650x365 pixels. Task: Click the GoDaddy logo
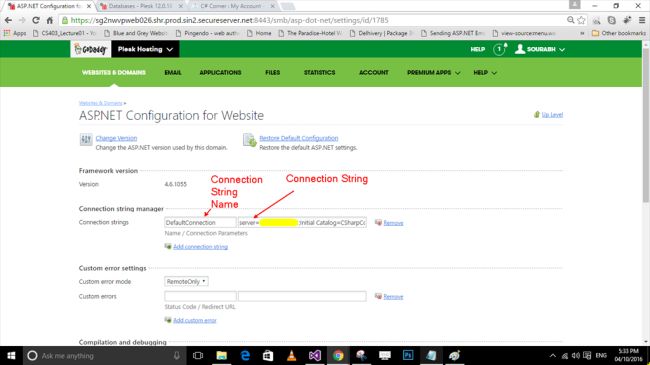(90, 49)
